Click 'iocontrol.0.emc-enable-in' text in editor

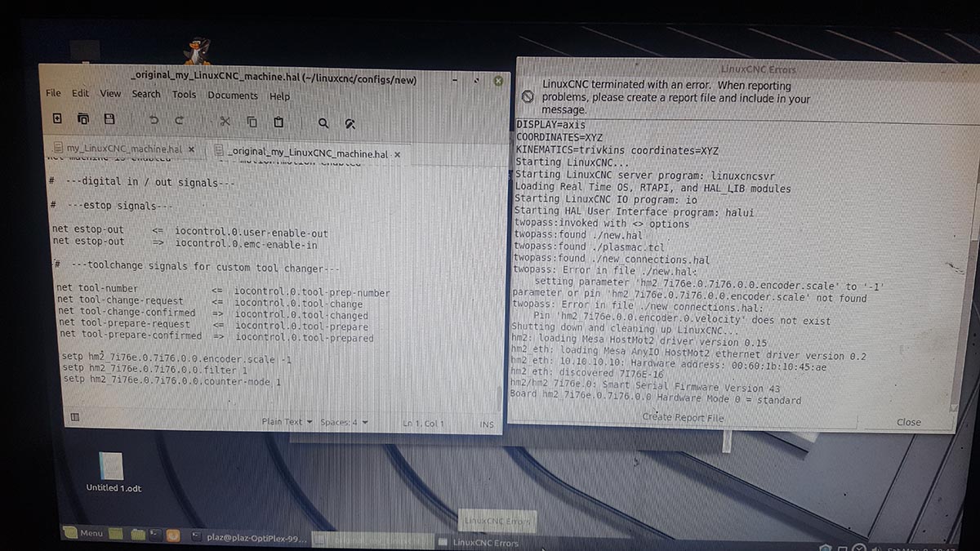246,244
